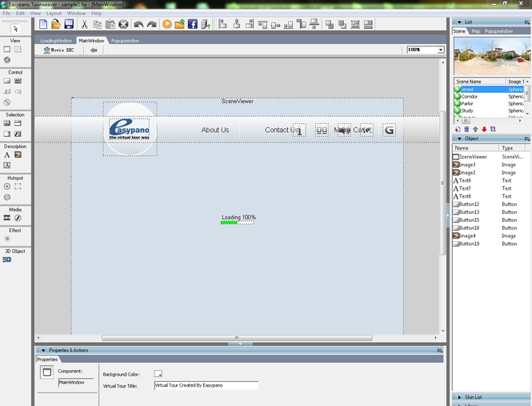The width and height of the screenshot is (532, 406).
Task: Move scene up with gray arrow
Action: pyautogui.click(x=475, y=129)
